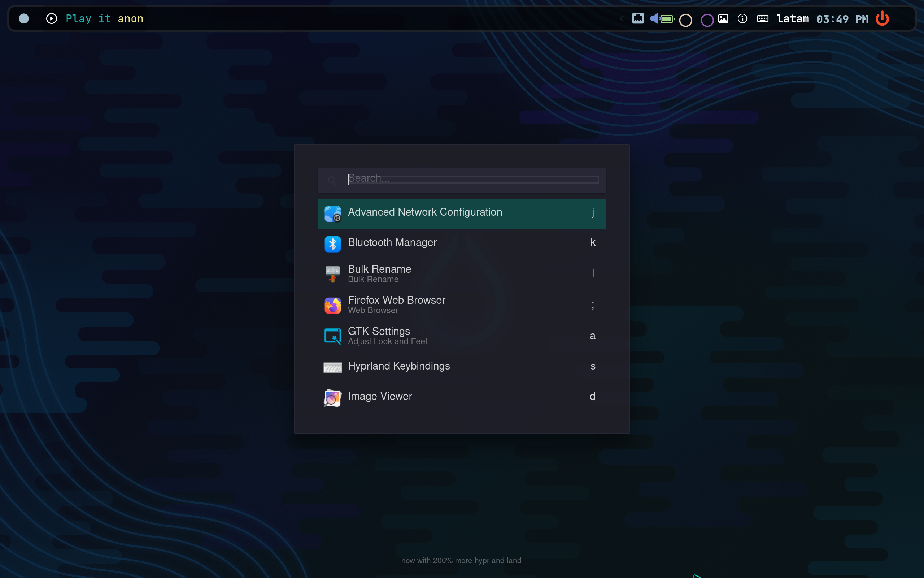Click the 'Image Viewer' label
The image size is (924, 578).
click(380, 396)
